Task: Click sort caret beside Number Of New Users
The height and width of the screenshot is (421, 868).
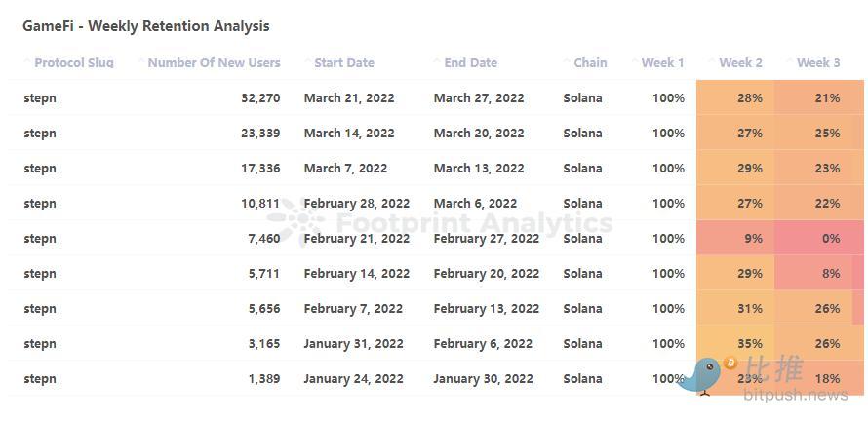Action: (140, 61)
